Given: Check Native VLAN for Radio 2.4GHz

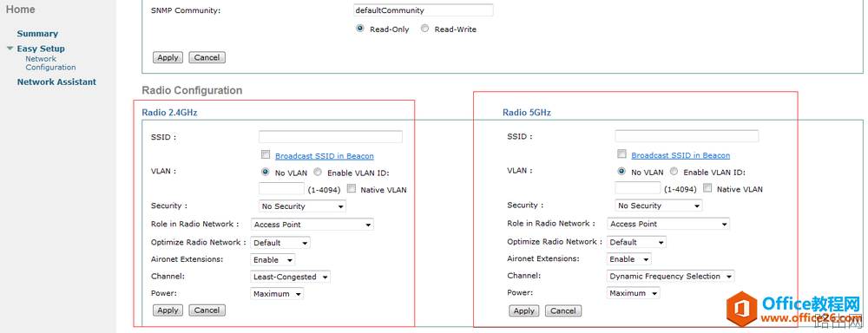Looking at the screenshot, I should coord(351,189).
